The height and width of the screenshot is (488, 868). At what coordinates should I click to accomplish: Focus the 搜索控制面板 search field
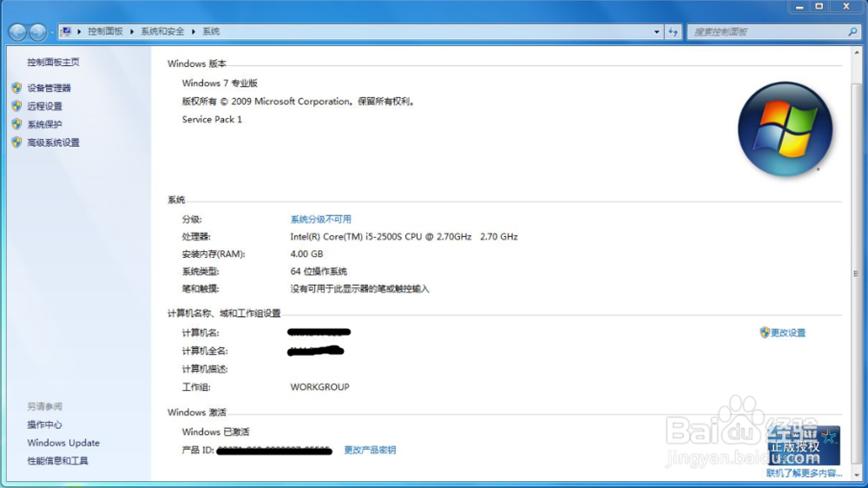[766, 32]
